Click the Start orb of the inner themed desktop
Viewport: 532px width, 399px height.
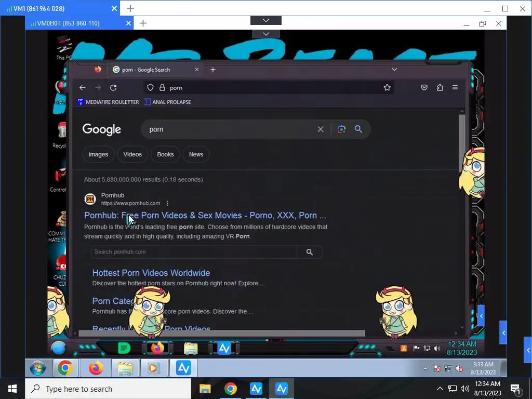58,348
